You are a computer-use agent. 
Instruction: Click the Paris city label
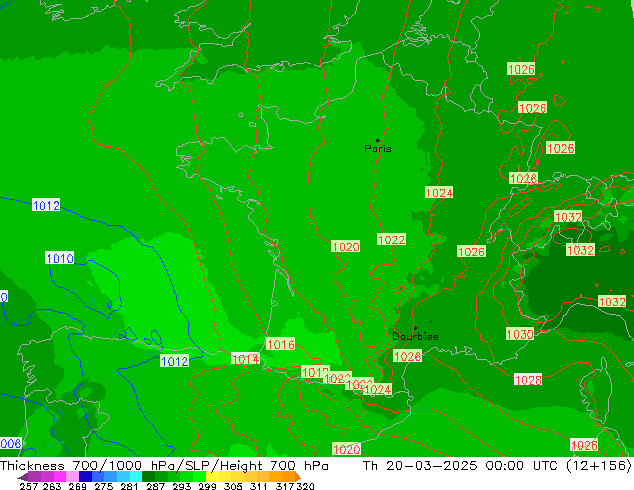pyautogui.click(x=378, y=149)
